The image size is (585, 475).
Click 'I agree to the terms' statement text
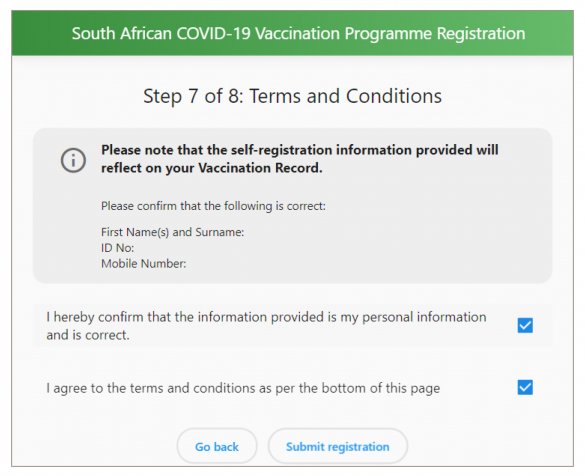[x=243, y=388]
